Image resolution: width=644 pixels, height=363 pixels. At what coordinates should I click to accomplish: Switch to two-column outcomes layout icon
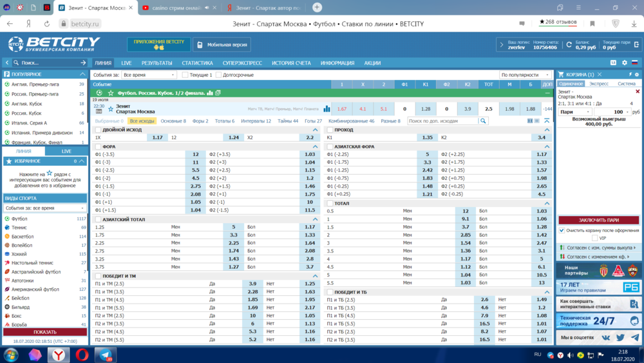(x=530, y=121)
